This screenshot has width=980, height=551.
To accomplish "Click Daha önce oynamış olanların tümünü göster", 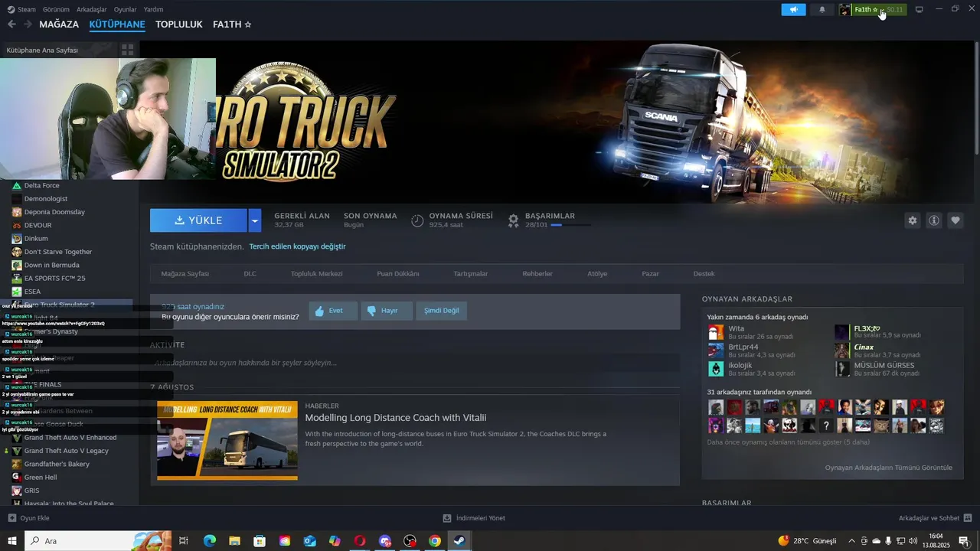I will coord(789,442).
